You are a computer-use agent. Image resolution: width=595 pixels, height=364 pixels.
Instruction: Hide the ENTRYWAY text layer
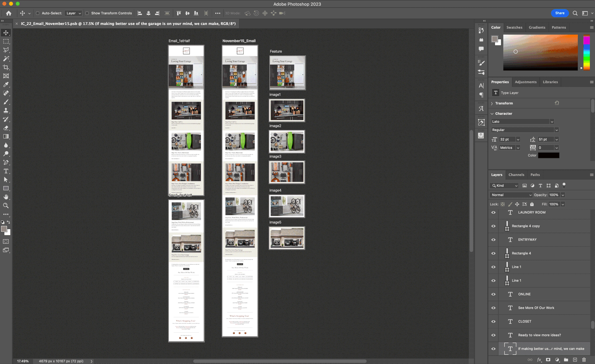(x=493, y=240)
